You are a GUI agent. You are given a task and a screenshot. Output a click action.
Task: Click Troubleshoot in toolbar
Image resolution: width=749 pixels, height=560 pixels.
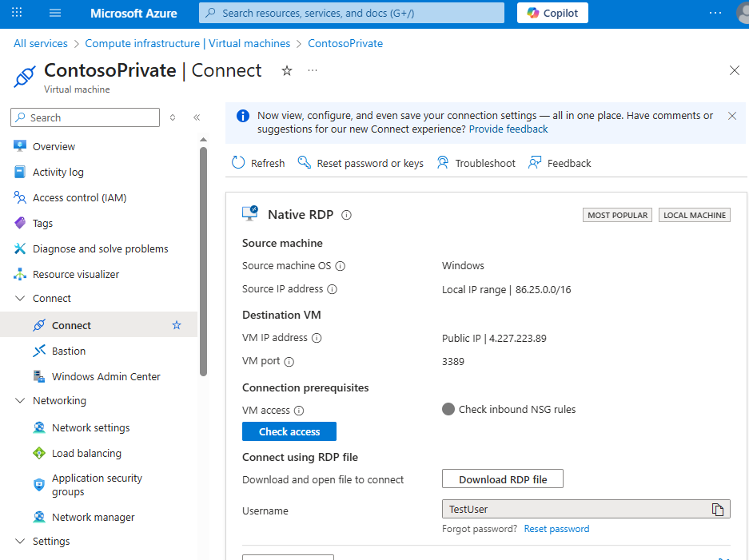pyautogui.click(x=476, y=163)
